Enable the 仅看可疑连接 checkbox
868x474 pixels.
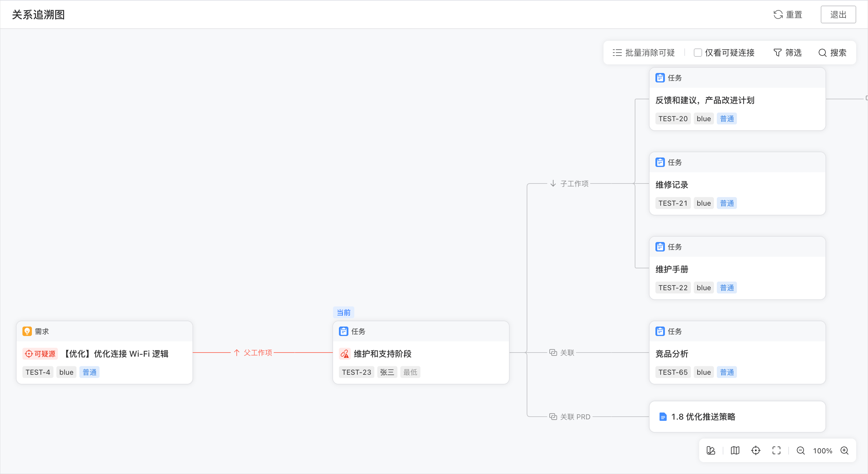698,53
